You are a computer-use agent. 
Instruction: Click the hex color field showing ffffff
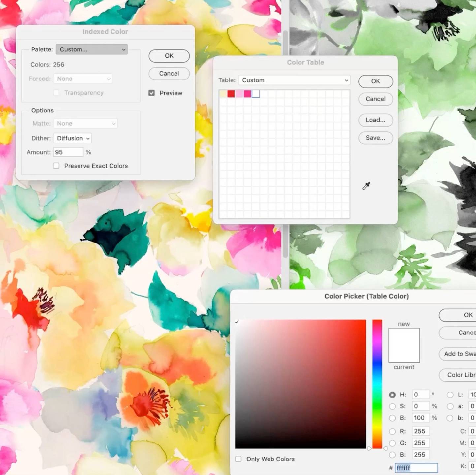tap(417, 468)
